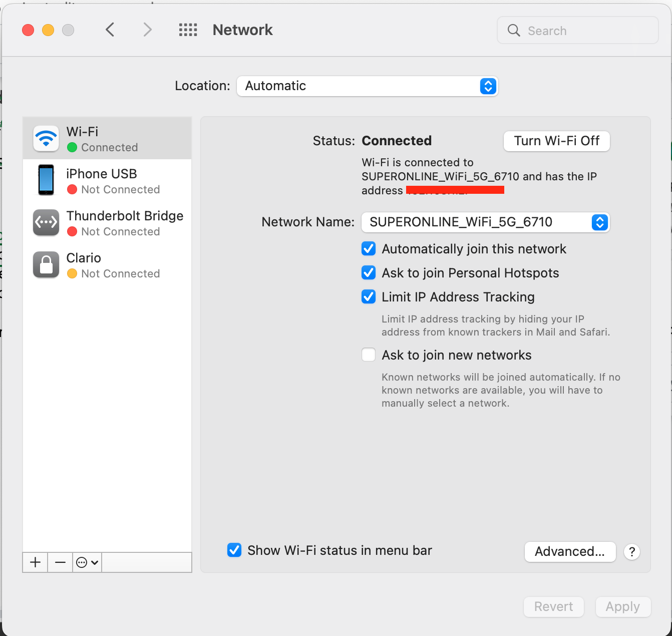
Task: Open Advanced Wi-Fi settings
Action: tap(570, 552)
